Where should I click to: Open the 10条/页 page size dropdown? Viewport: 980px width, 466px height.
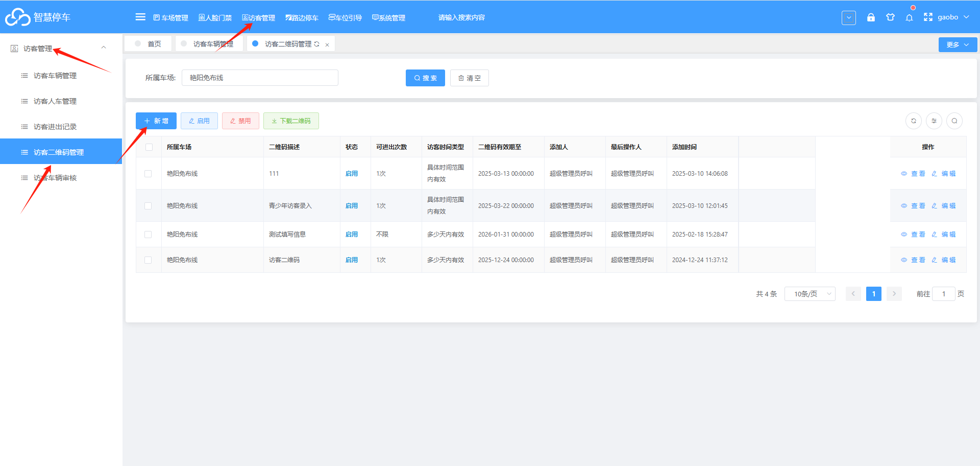click(810, 294)
